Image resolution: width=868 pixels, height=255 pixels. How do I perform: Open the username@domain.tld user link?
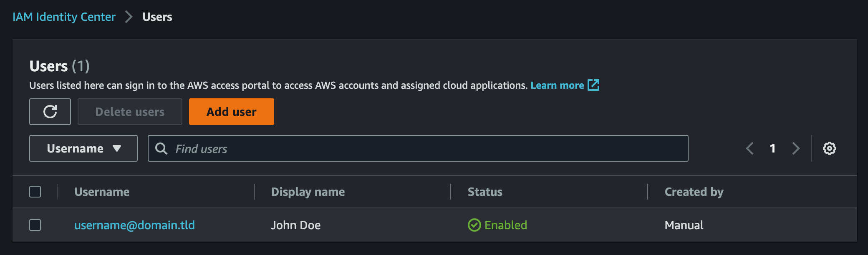[134, 225]
